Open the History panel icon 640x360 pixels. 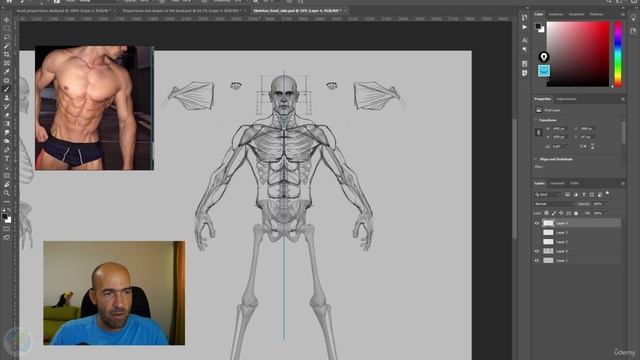click(x=524, y=17)
